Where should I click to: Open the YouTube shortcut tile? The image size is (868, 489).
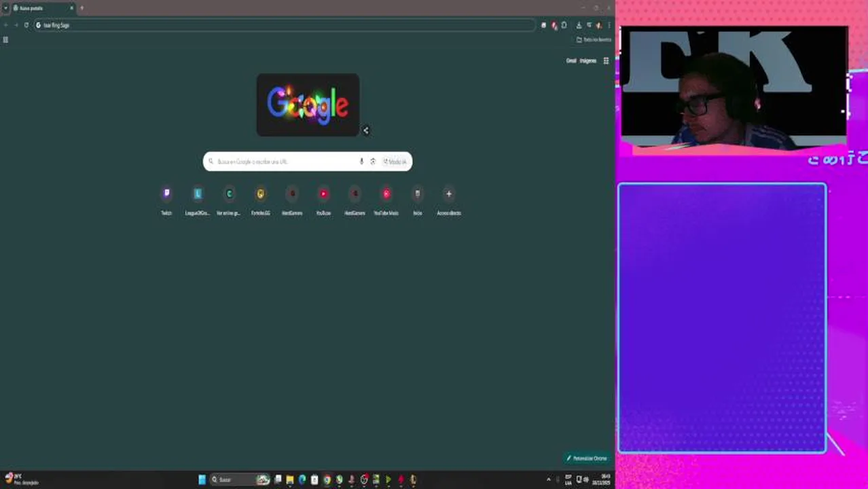click(x=323, y=200)
